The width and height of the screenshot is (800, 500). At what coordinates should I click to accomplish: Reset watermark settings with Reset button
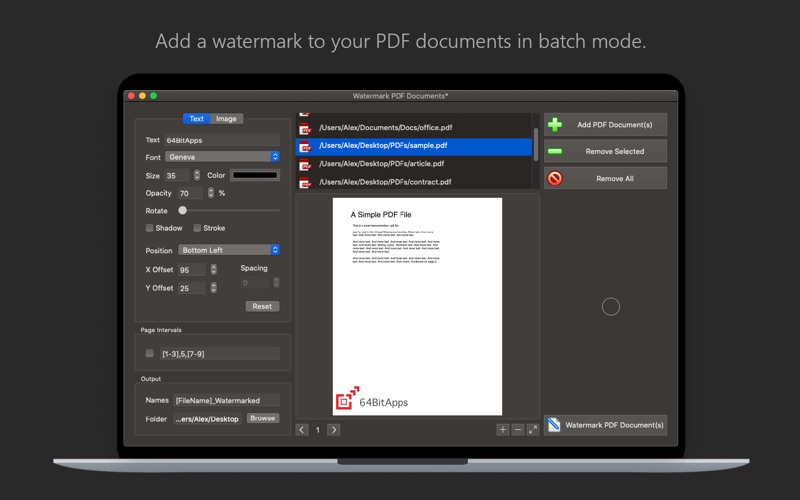coord(262,306)
